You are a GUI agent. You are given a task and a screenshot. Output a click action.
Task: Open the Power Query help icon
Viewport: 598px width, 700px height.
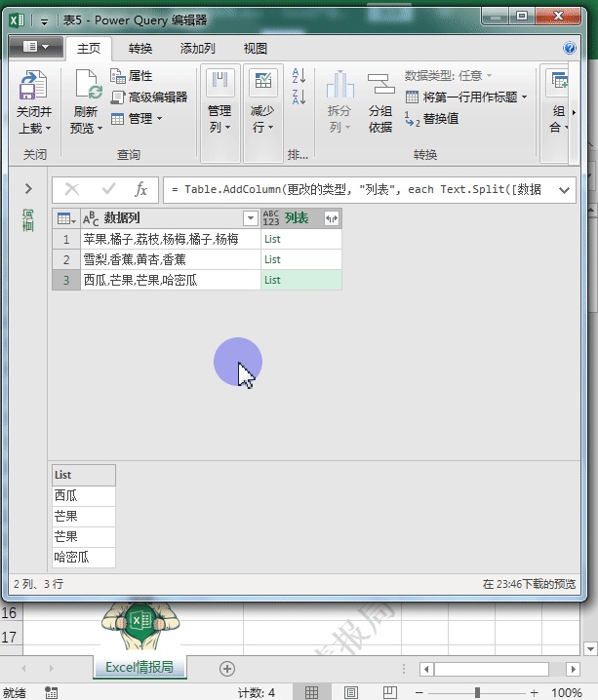click(570, 48)
